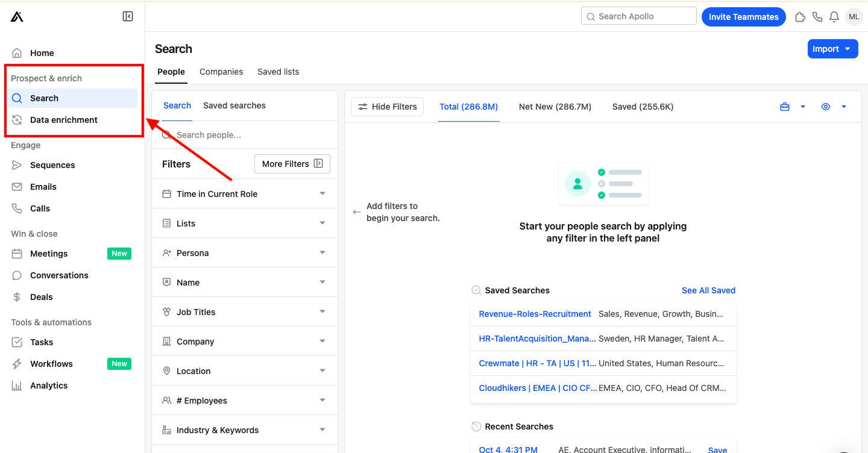Screen dimensions: 868x453
Task: Expand the Name filter
Action: click(x=245, y=283)
